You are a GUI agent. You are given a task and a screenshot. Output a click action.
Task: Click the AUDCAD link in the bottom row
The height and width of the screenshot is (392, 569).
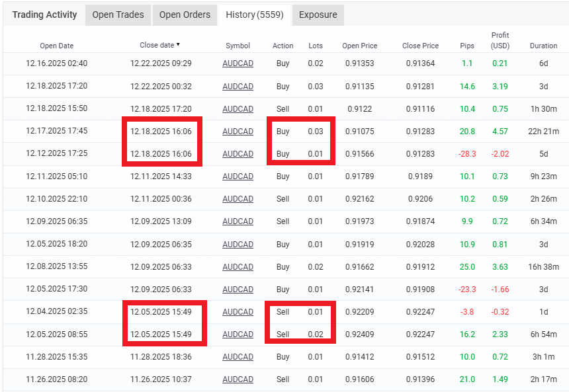pyautogui.click(x=238, y=379)
